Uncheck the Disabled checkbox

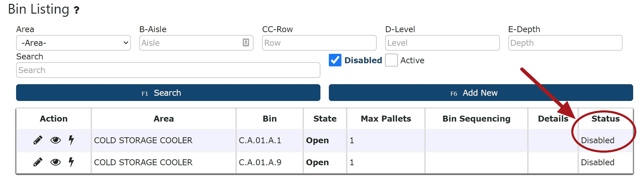(x=335, y=60)
